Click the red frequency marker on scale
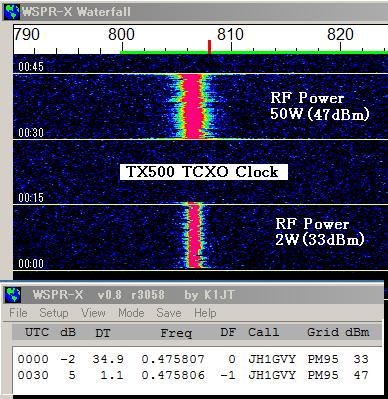Viewport: 388px width, 399px height. tap(209, 47)
